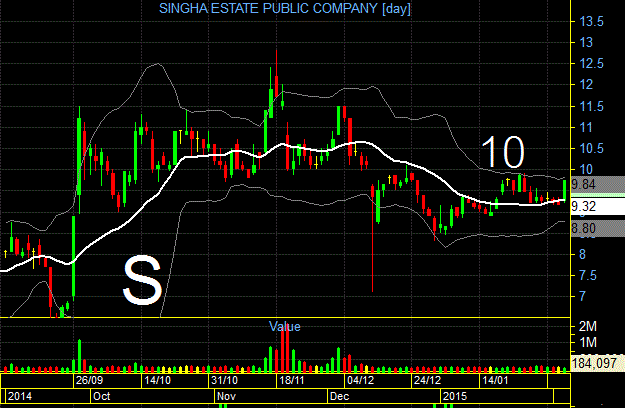Viewport: 625px width, 408px height.
Task: Click the 26/09 date label
Action: tap(89, 380)
